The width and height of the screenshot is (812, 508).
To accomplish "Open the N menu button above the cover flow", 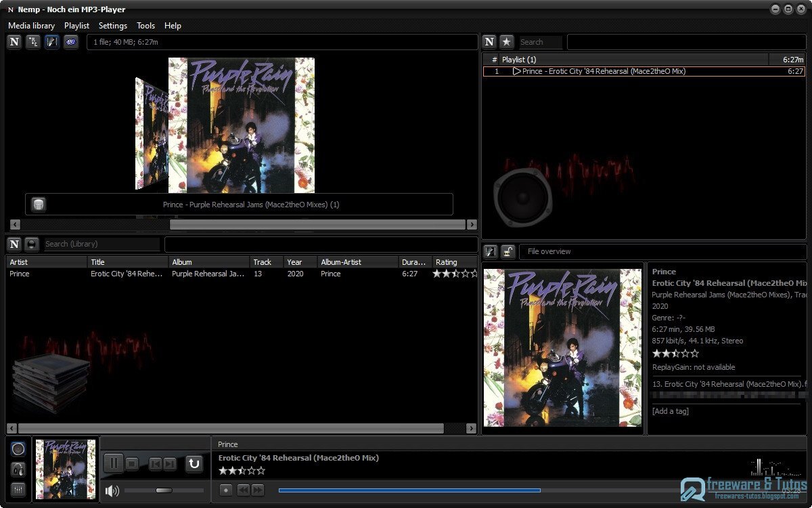I will (x=14, y=42).
